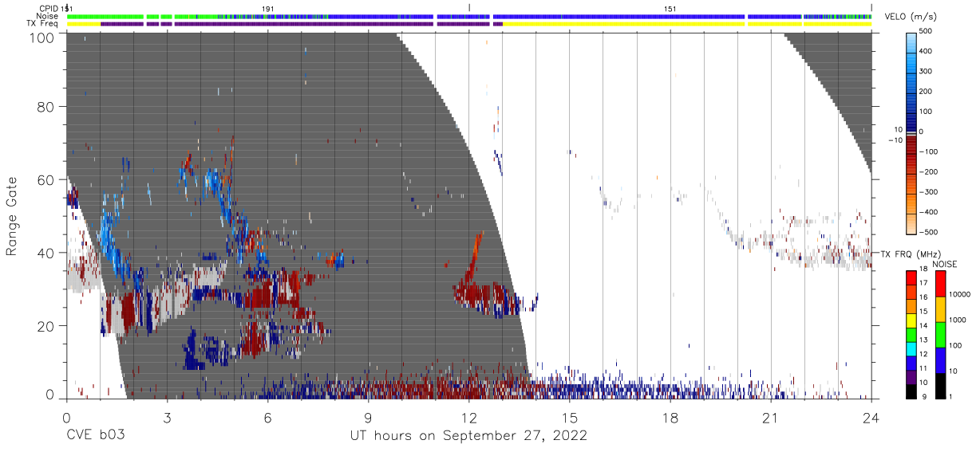Click the blue swatch in the NOISE legend
980x452 pixels.
940,360
